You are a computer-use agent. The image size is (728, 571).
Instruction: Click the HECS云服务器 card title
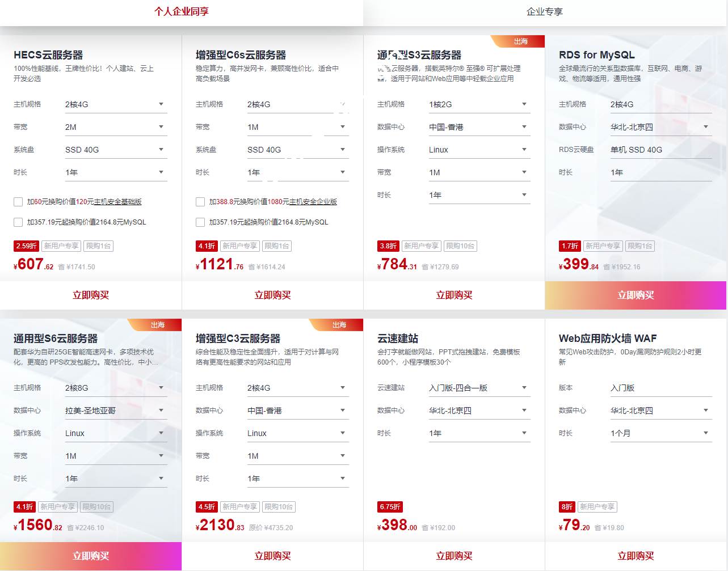[48, 55]
